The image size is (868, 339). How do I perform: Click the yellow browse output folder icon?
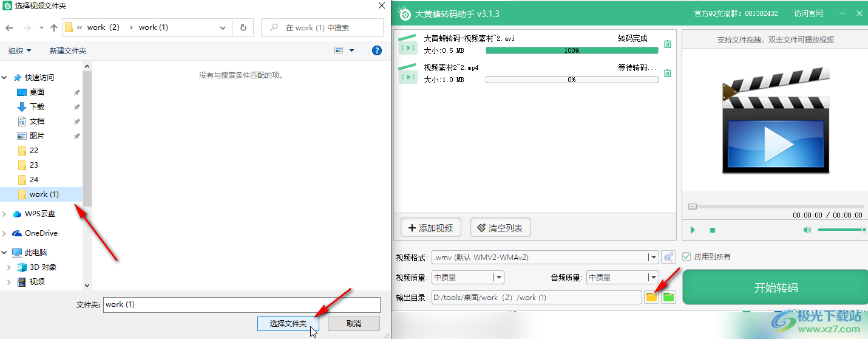(651, 297)
